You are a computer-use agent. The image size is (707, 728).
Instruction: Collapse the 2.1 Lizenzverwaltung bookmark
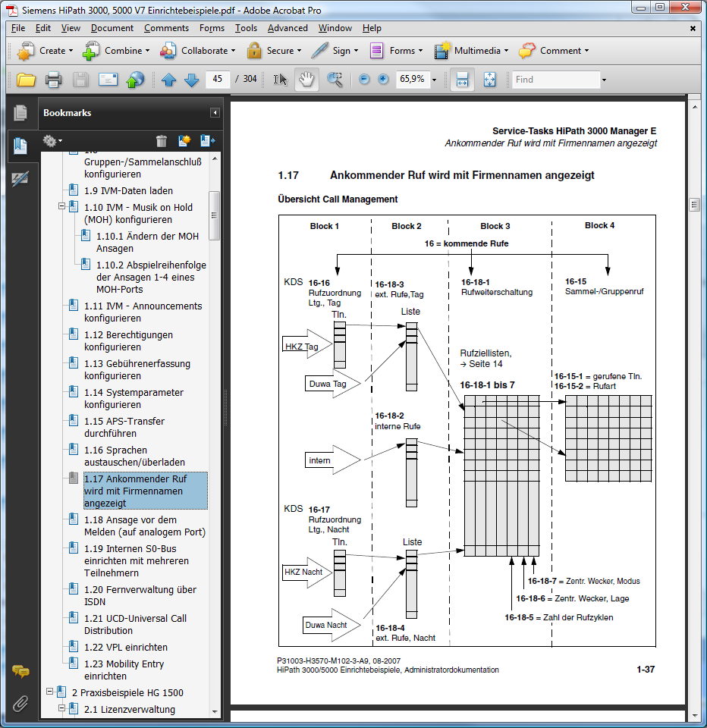click(61, 708)
